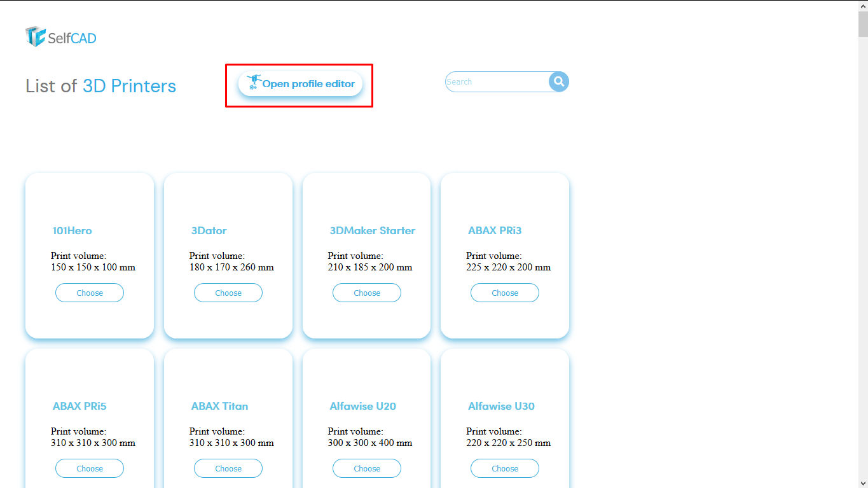868x488 pixels.
Task: Click the SelfCAD logo
Action: pyautogui.click(x=61, y=37)
